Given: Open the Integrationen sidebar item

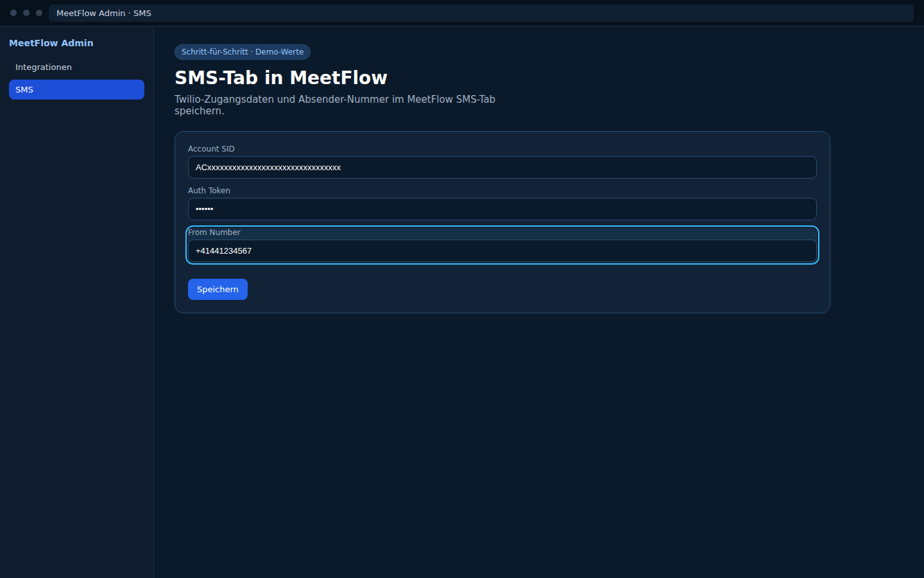Looking at the screenshot, I should click(76, 67).
